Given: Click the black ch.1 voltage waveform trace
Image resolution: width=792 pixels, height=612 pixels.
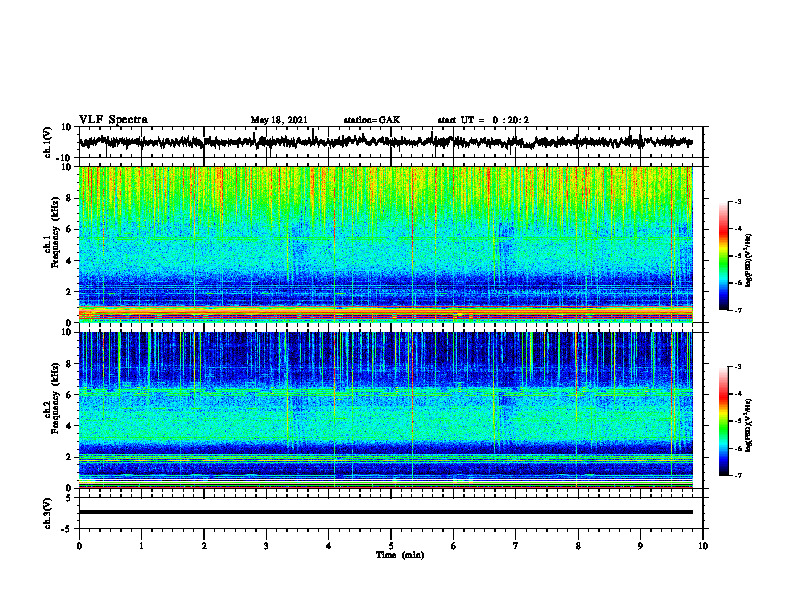Looking at the screenshot, I should coord(385,142).
